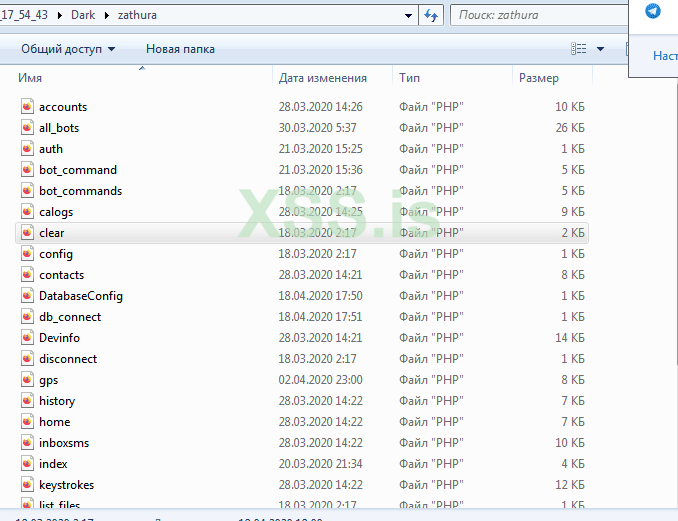Click the bot_commands PHP file icon

(27, 190)
